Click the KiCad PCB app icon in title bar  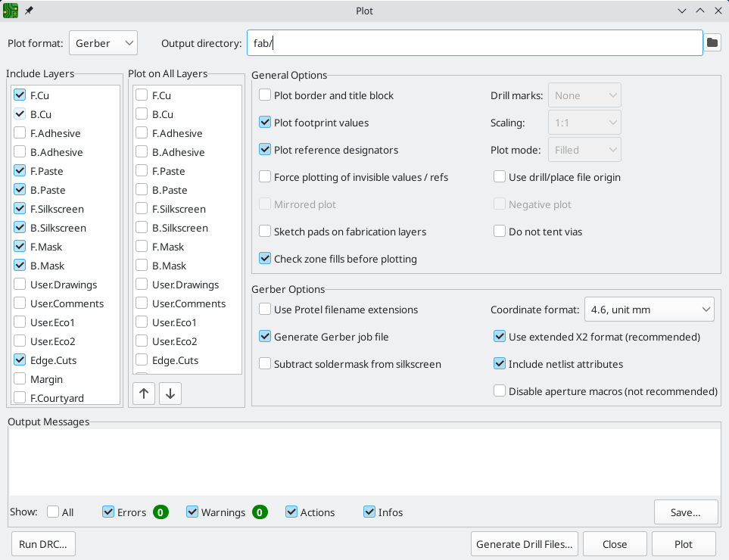[x=11, y=11]
